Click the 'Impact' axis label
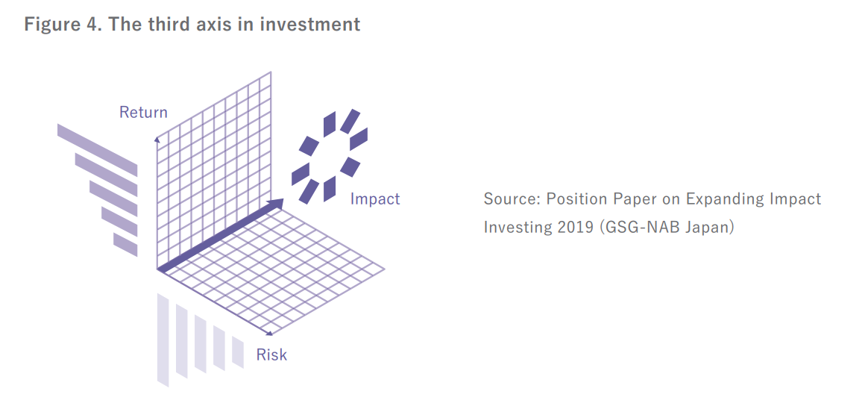Screen dimensions: 868x406 point(375,199)
